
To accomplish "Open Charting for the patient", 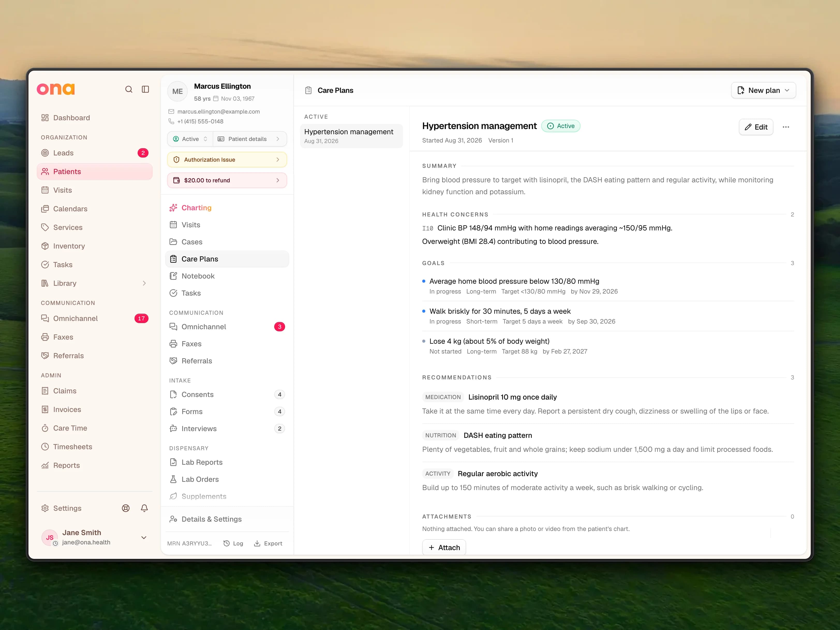I will (x=227, y=208).
